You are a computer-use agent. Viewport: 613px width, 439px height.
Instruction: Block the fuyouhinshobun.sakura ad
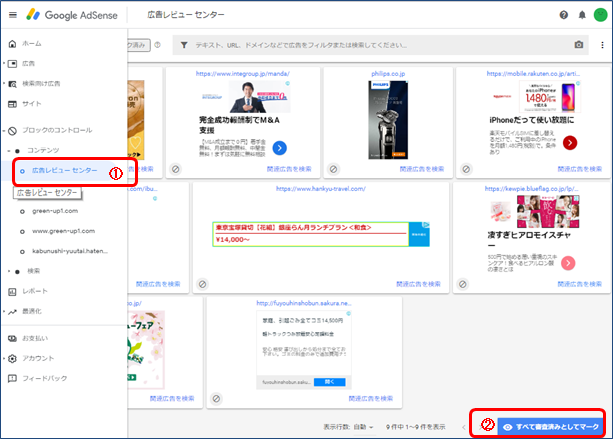[x=216, y=399]
